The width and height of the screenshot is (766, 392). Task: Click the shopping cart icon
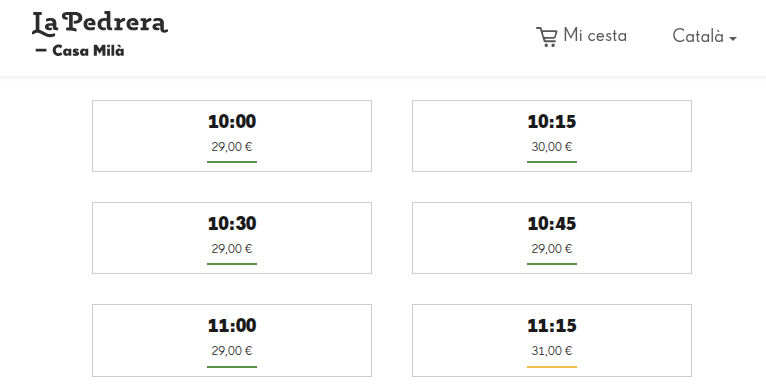pyautogui.click(x=547, y=37)
